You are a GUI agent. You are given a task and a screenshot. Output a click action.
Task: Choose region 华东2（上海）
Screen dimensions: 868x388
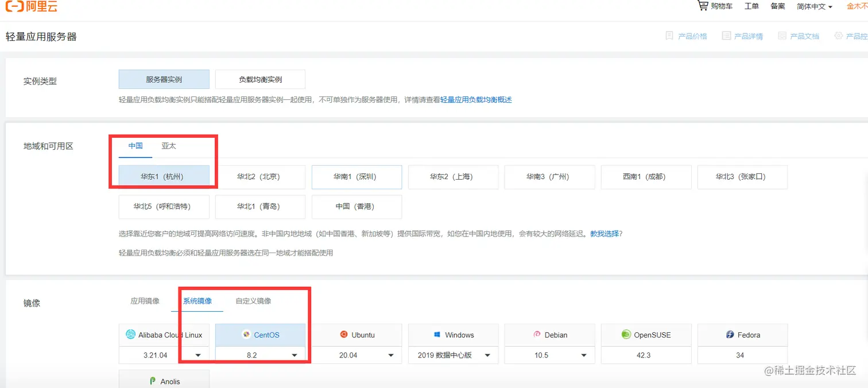pos(453,177)
